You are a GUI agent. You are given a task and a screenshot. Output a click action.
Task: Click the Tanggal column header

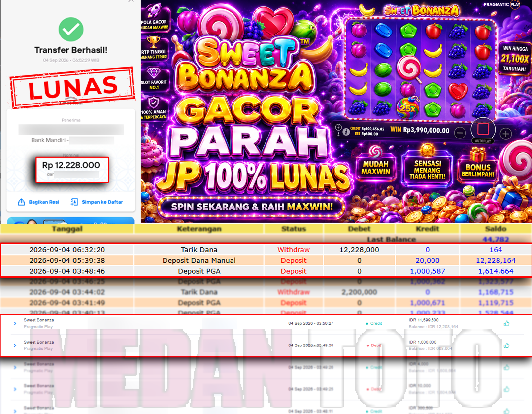coord(67,229)
